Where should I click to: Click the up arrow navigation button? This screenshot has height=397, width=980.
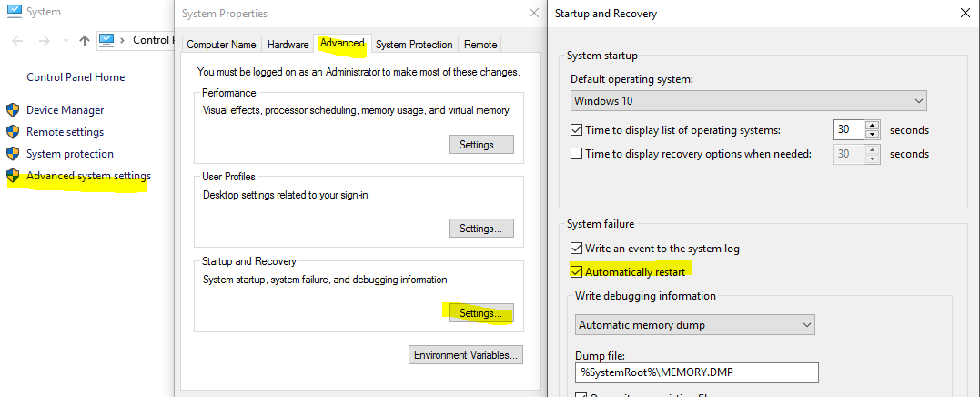85,41
